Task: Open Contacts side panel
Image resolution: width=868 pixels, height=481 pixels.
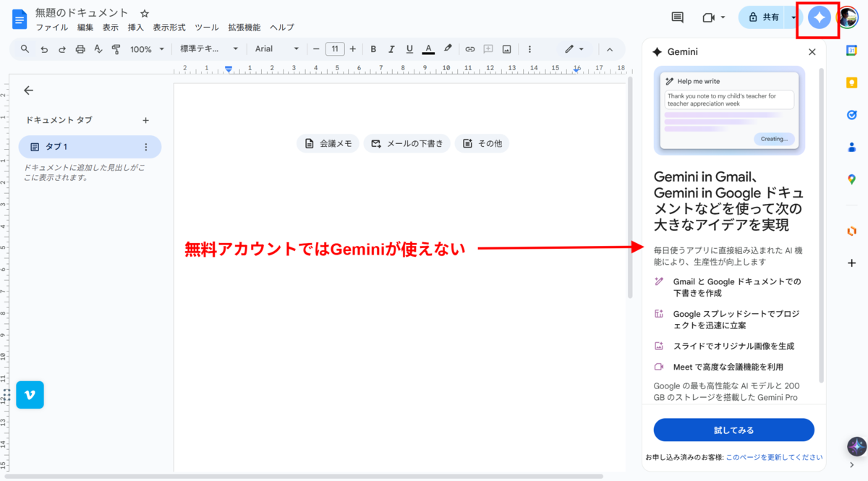Action: click(852, 147)
